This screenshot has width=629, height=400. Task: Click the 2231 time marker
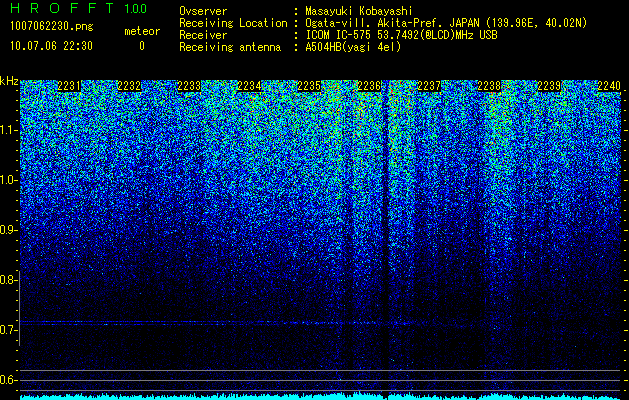69,86
